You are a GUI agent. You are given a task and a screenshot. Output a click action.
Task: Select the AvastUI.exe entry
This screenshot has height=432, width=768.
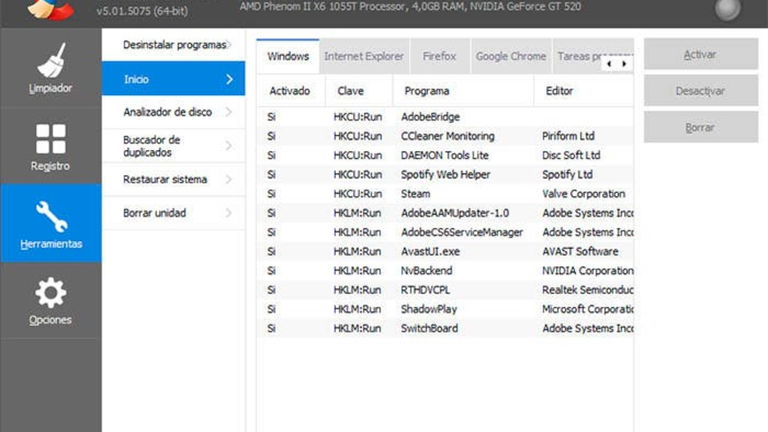445,251
